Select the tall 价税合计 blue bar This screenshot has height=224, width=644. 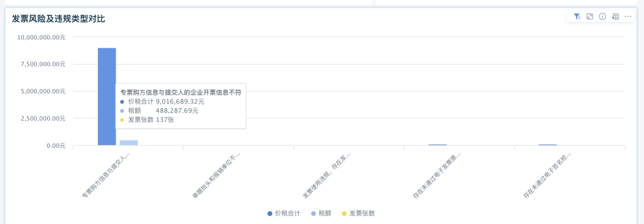107,96
